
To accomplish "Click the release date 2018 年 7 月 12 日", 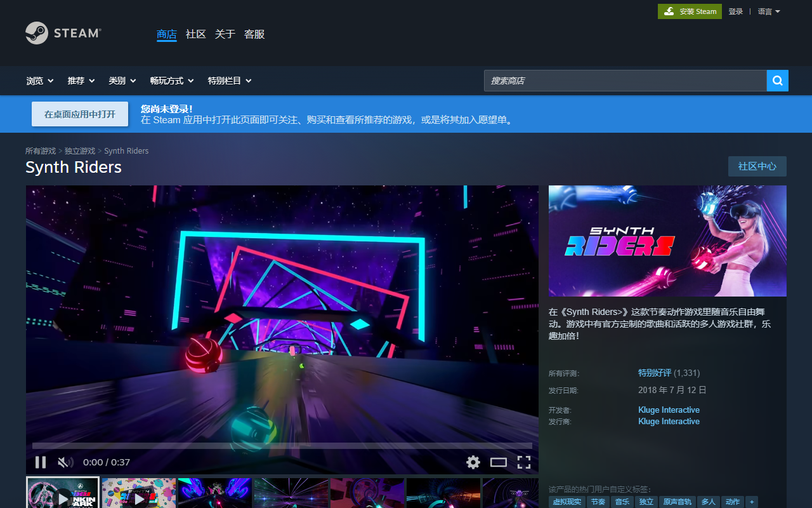I will (x=672, y=390).
